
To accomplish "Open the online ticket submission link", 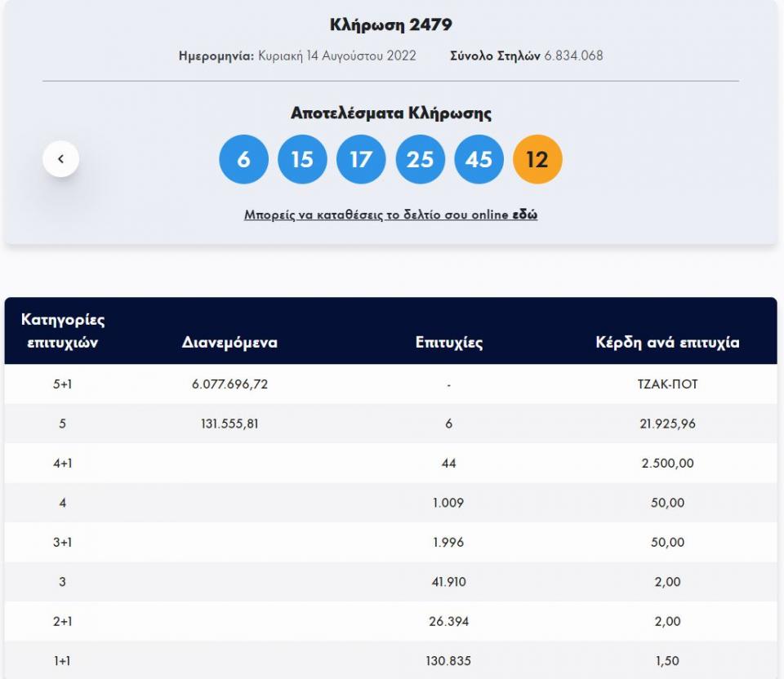I will [377, 215].
